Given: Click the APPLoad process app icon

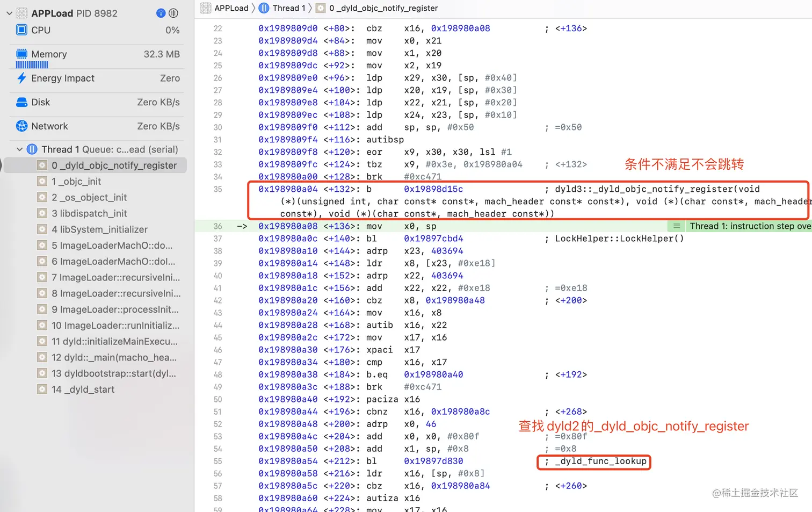Looking at the screenshot, I should 21,13.
